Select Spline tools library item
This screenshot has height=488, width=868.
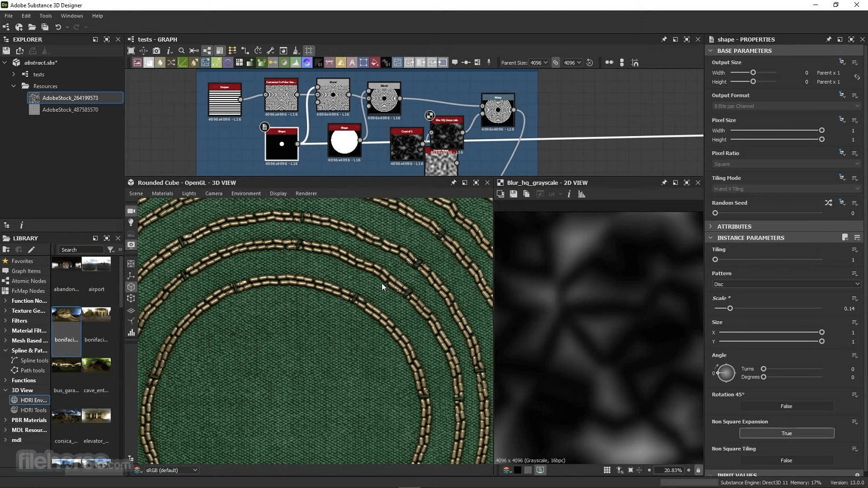pyautogui.click(x=34, y=360)
